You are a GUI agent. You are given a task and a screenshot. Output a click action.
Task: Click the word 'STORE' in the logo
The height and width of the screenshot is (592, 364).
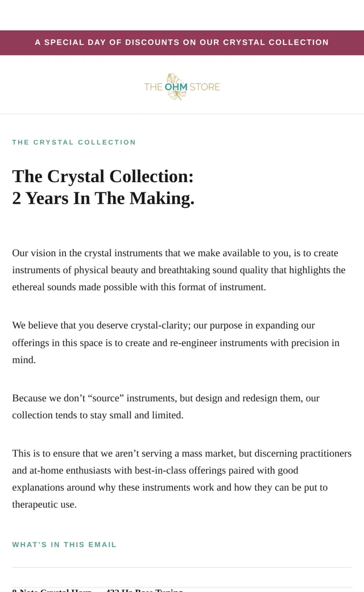(x=204, y=87)
